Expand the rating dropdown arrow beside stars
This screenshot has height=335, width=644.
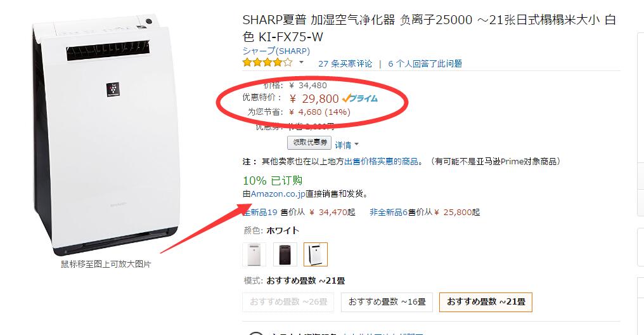coord(301,62)
